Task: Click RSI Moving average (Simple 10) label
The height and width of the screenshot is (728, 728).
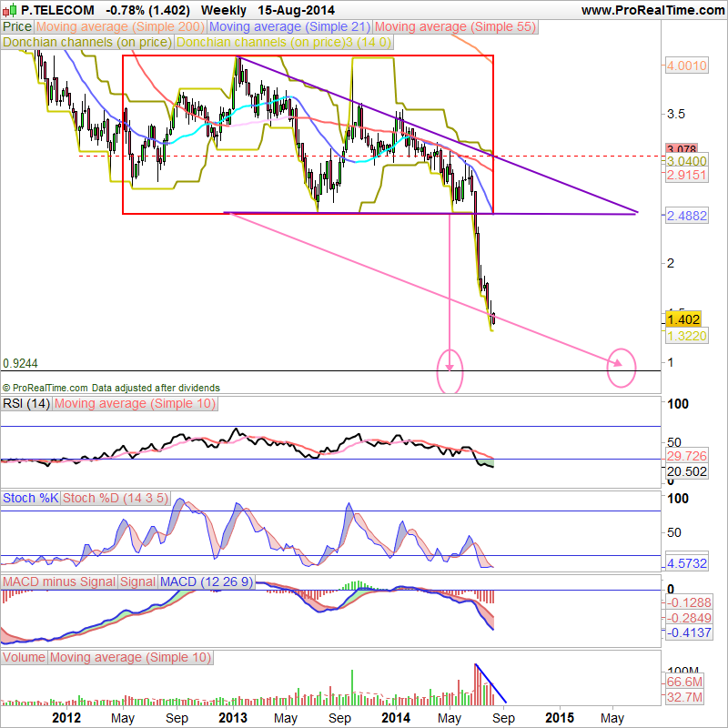Action: 135,403
